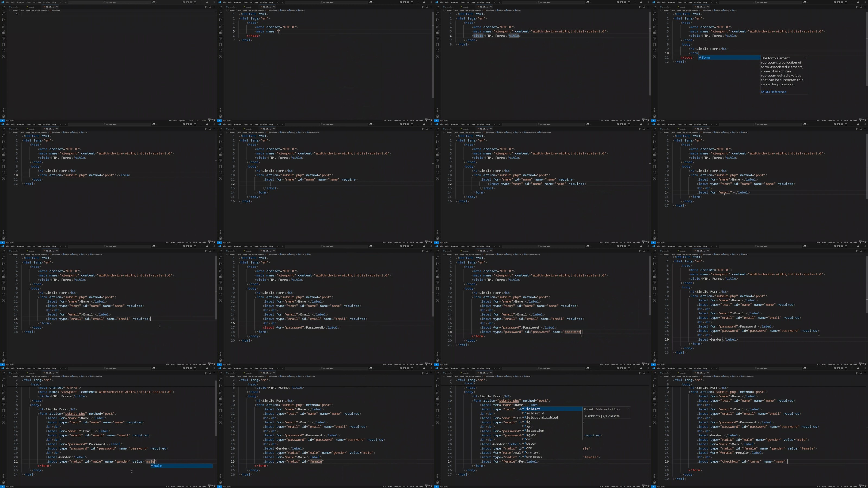Open the Explorer view in the activity bar
This screenshot has height=488, width=868.
click(3, 8)
